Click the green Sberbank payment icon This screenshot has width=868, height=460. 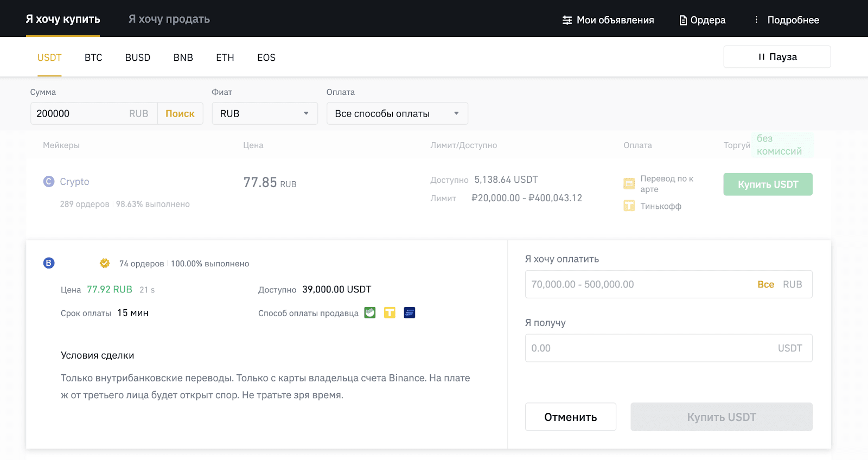(370, 312)
